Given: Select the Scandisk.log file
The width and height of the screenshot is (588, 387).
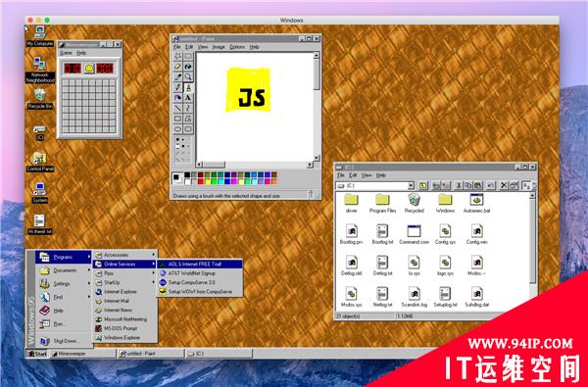Looking at the screenshot, I should pos(414,298).
